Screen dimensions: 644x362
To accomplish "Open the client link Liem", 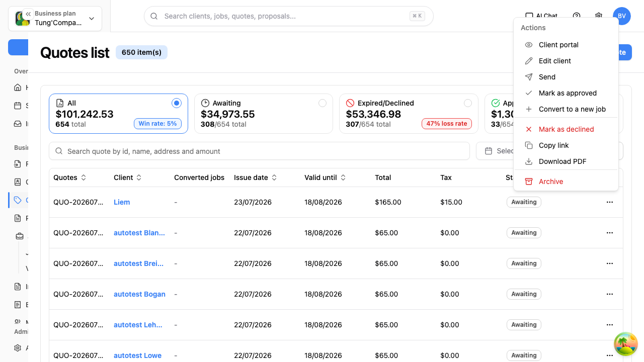I will pyautogui.click(x=122, y=202).
